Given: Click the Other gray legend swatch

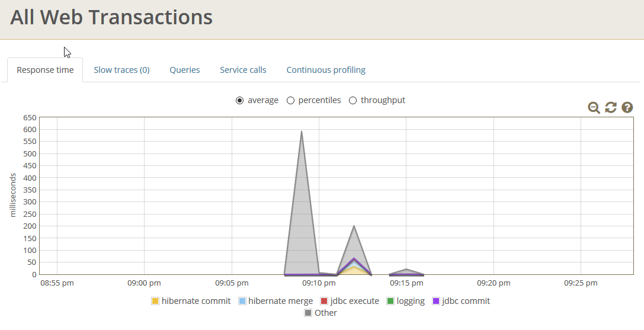Looking at the screenshot, I should [308, 313].
